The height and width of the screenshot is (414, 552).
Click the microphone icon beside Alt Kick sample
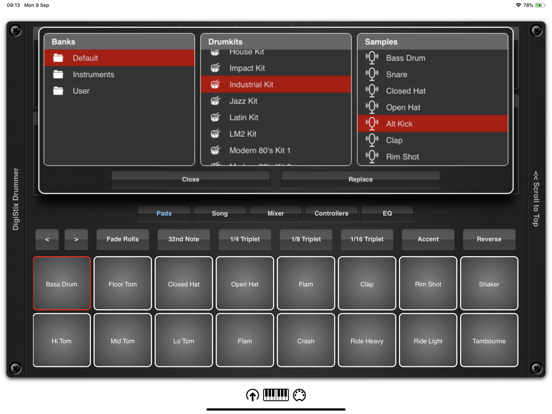point(372,124)
